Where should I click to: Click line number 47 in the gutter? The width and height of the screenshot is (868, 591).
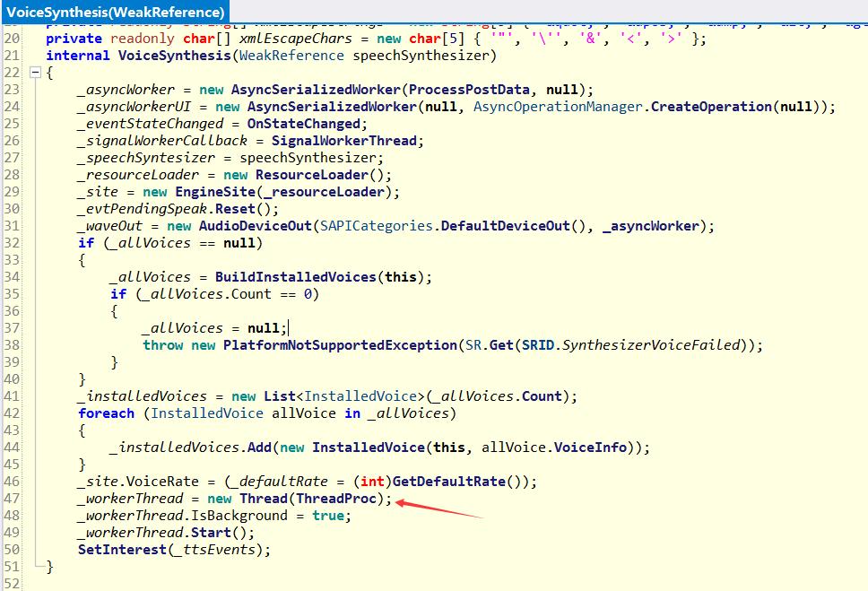12,499
